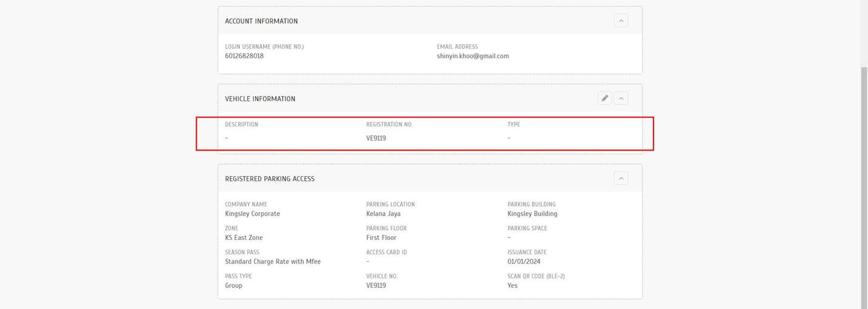Click the parking location Kelana Jaya

click(383, 214)
